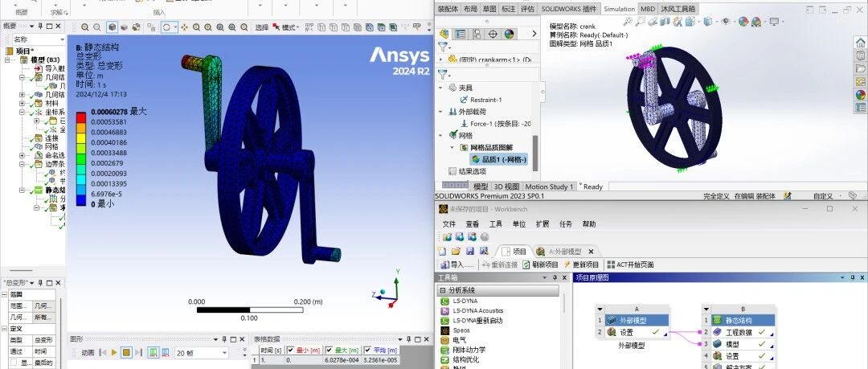868x369 pixels.
Task: Open Workbench 工具 menu
Action: coord(495,224)
